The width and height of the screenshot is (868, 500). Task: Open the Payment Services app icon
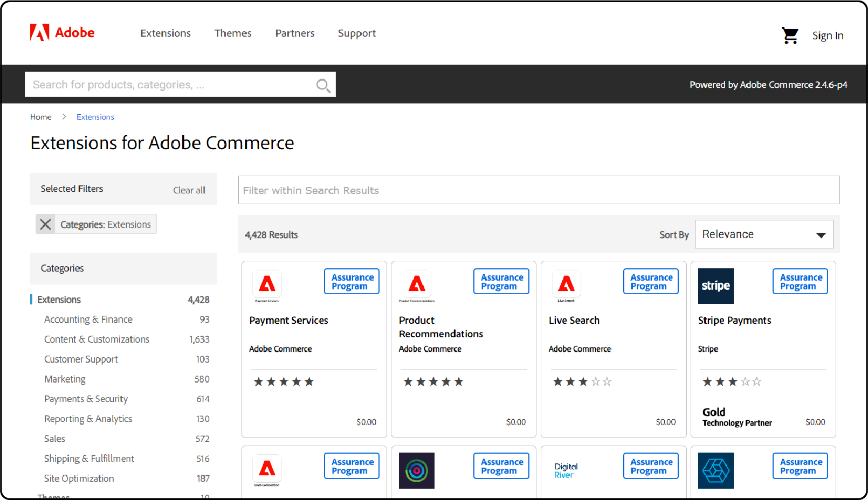[266, 284]
